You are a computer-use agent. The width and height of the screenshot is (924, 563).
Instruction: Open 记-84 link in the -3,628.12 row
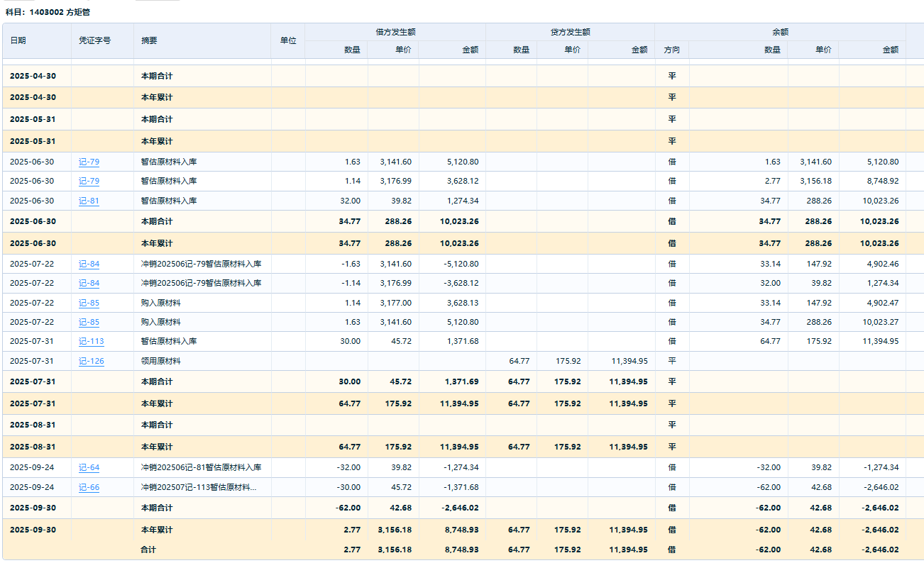click(89, 284)
